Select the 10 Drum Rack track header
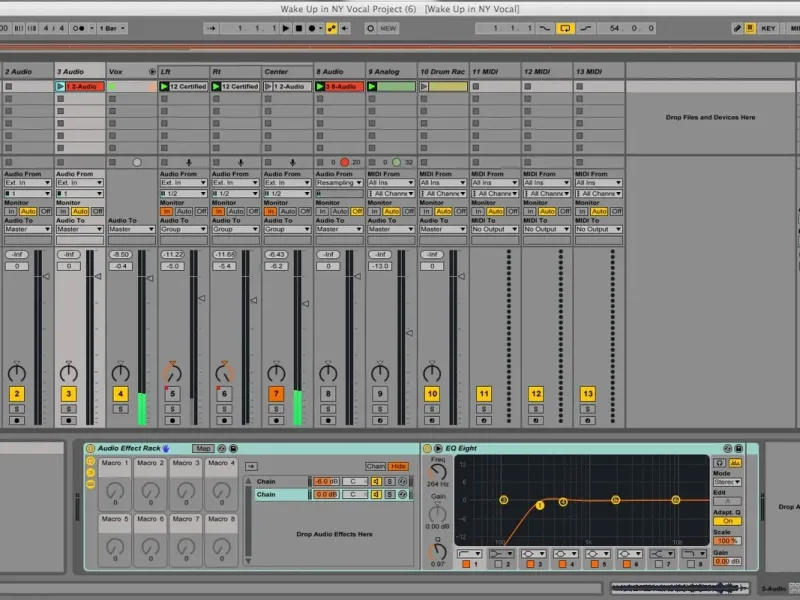800x600 pixels. [x=443, y=72]
